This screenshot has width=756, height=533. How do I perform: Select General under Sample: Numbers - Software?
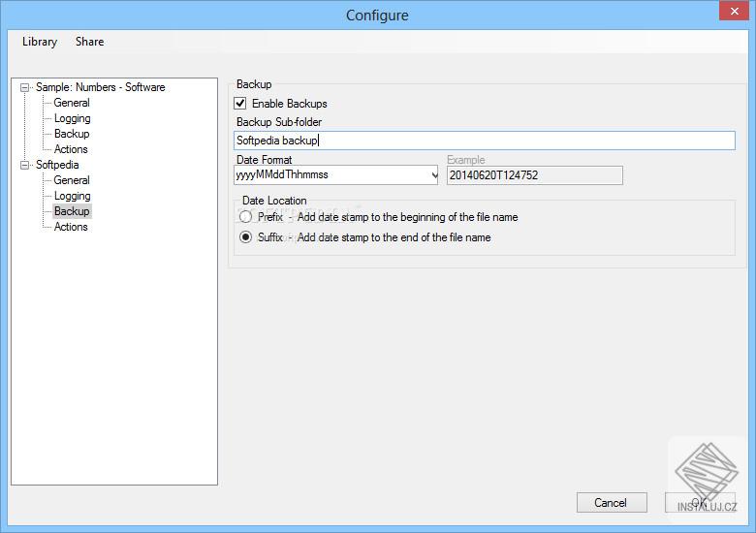[72, 103]
